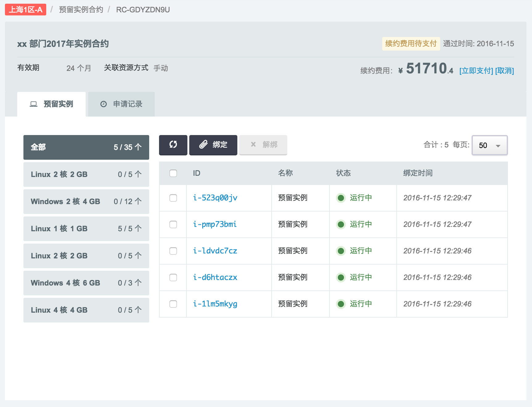Click the 立即支付 pay now link

[x=476, y=71]
